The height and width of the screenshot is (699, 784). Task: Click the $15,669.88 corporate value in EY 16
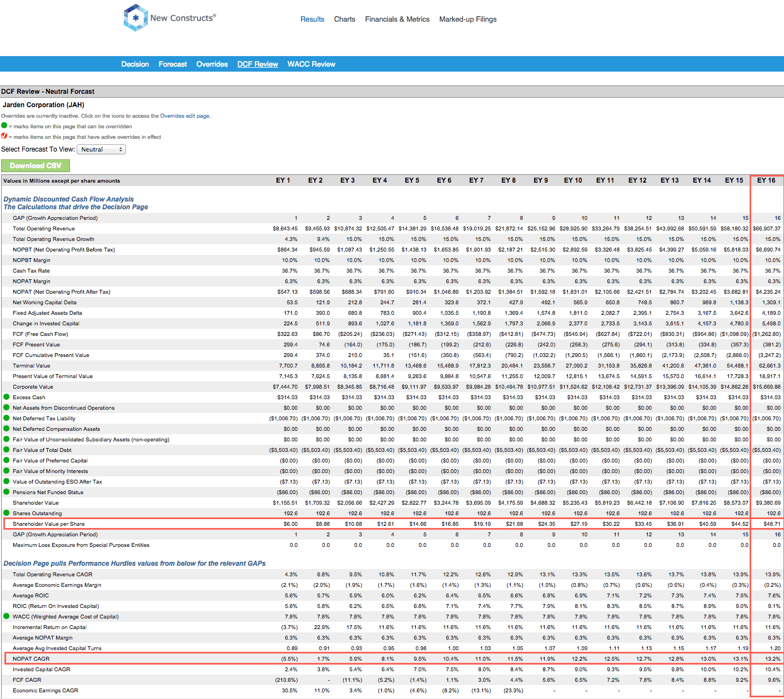(x=767, y=387)
